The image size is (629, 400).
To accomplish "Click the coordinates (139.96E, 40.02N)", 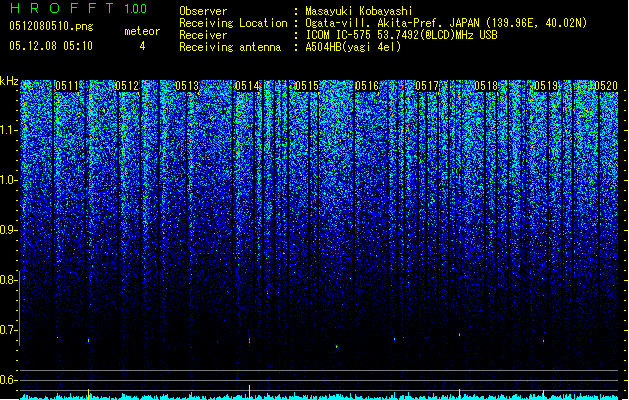I will 536,23.
